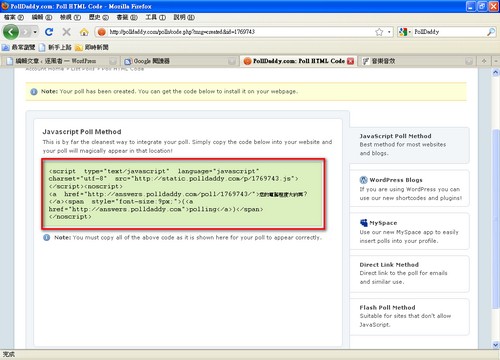Click the blue info icon in the yellow note
This screenshot has width=500, height=360.
coord(34,92)
